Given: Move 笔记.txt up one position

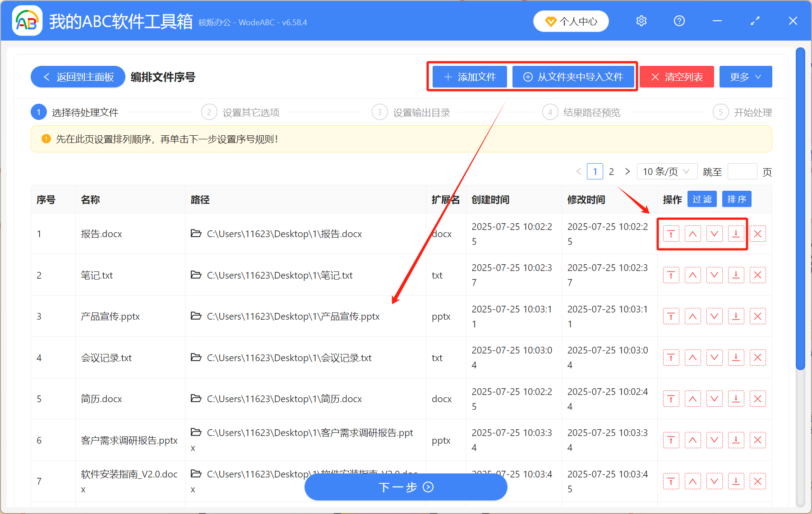Looking at the screenshot, I should [x=693, y=275].
